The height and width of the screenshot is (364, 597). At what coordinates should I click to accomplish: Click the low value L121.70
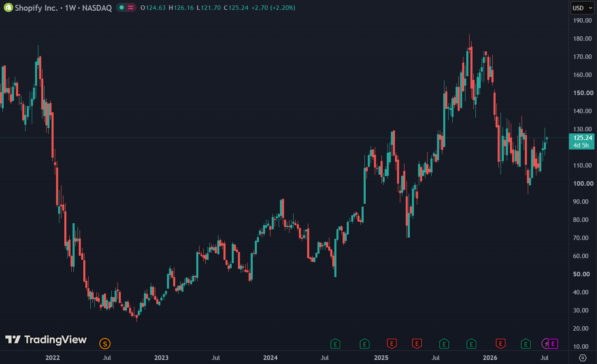[x=209, y=8]
